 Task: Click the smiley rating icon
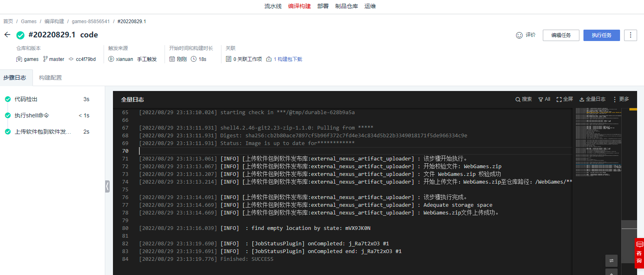519,35
